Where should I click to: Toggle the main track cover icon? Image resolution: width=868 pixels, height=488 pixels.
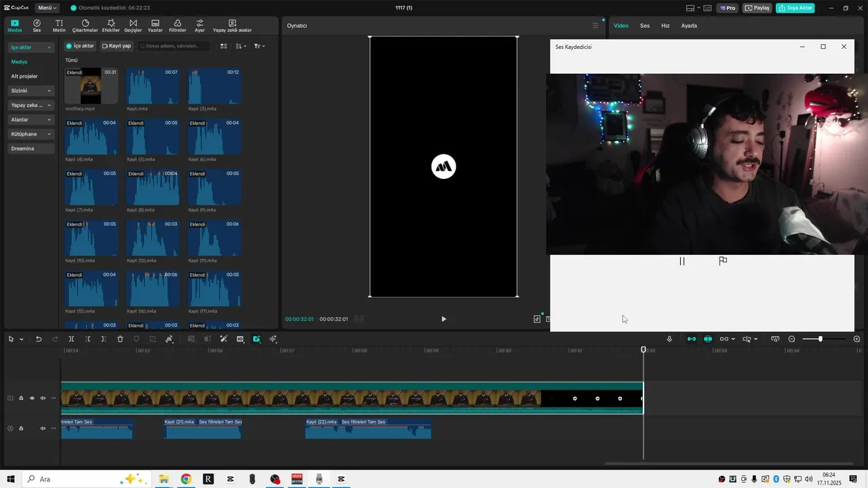pyautogui.click(x=10, y=399)
